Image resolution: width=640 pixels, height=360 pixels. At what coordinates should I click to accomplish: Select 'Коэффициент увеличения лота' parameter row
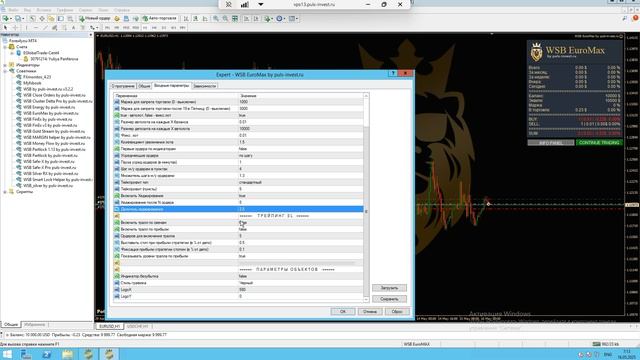[238, 142]
